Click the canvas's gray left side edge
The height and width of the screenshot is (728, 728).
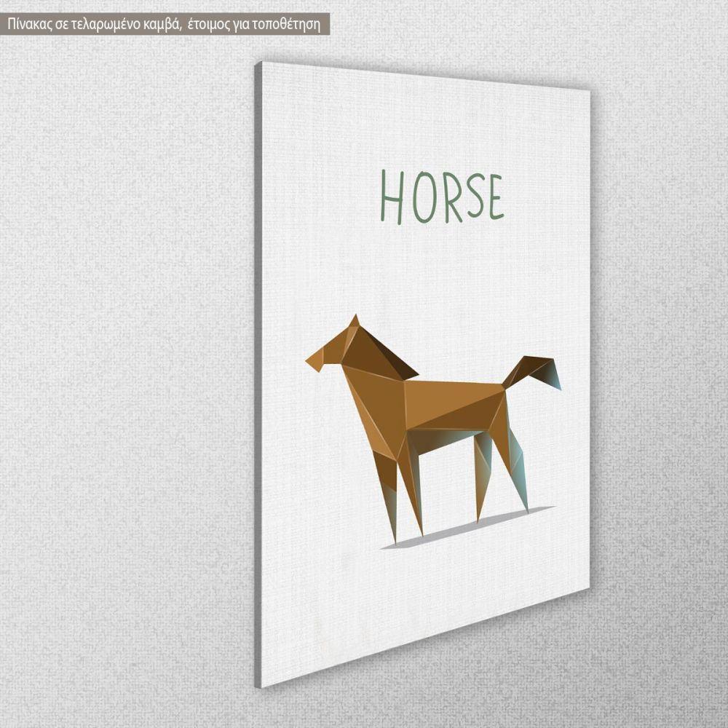tap(258, 364)
